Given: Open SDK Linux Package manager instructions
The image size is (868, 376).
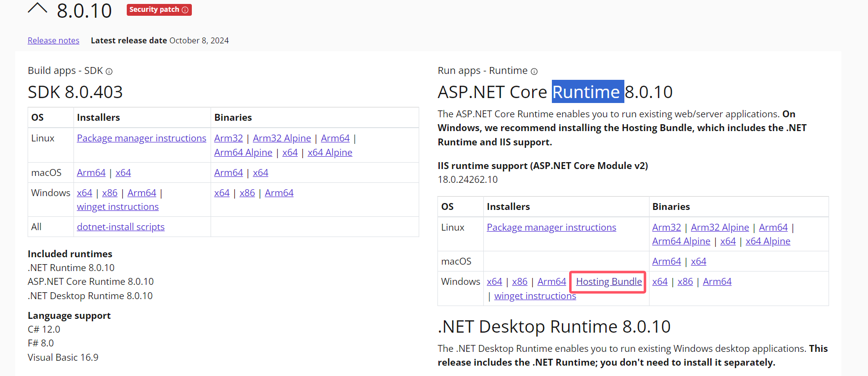Looking at the screenshot, I should (x=142, y=138).
